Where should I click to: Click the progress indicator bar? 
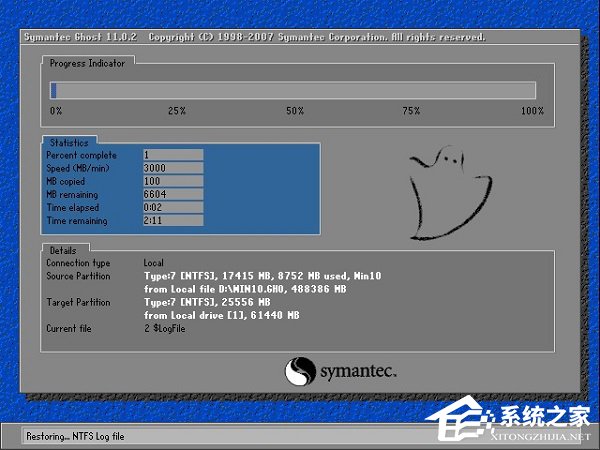tap(293, 91)
